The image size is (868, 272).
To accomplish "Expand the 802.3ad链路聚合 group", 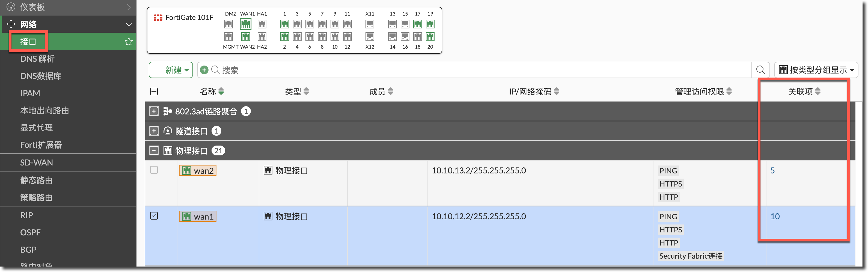I will [154, 111].
